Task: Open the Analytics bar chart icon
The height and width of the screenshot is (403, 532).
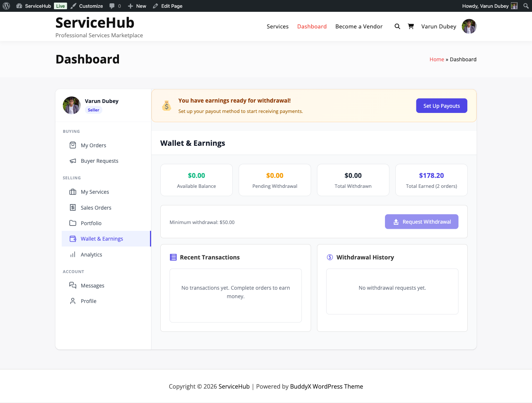Action: (73, 254)
